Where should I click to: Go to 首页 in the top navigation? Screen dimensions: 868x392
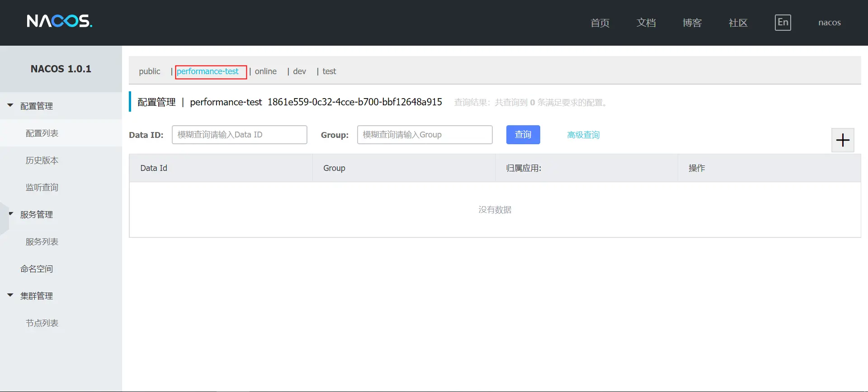click(x=600, y=23)
